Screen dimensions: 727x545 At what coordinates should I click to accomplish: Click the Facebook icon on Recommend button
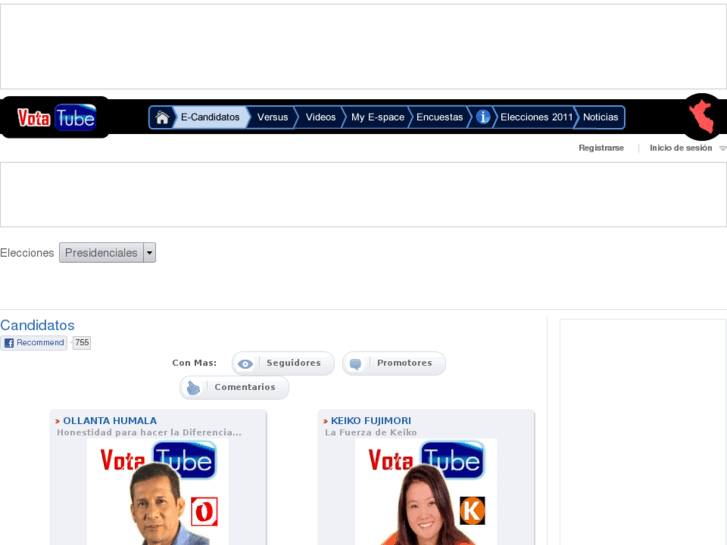pos(9,343)
